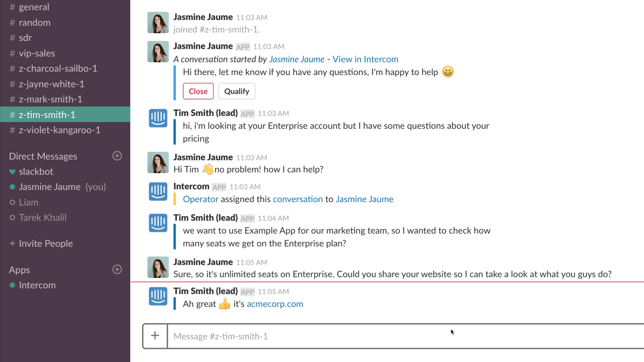The height and width of the screenshot is (362, 644).
Task: Click the thumbs up emoji in Tim's reply
Action: coord(224,304)
